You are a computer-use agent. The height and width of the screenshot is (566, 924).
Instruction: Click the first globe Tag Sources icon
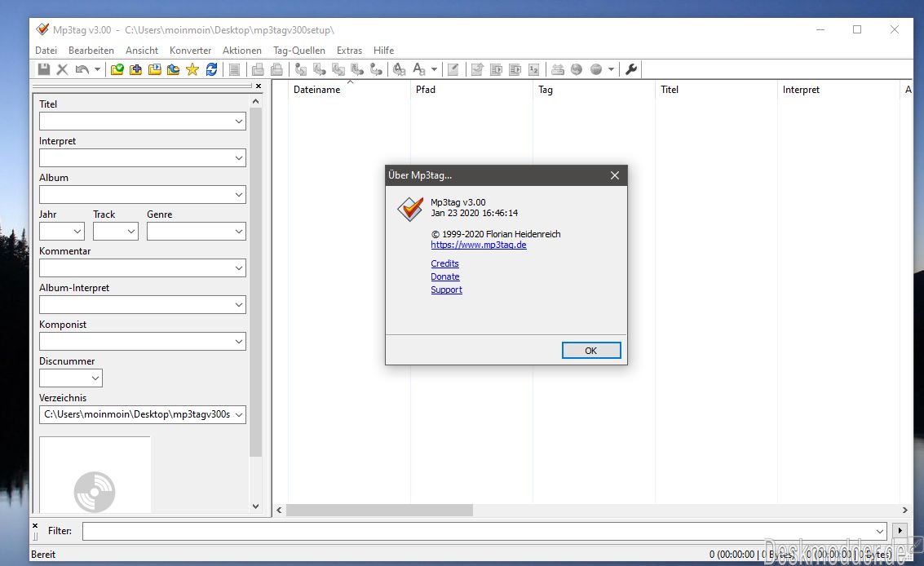(x=577, y=69)
